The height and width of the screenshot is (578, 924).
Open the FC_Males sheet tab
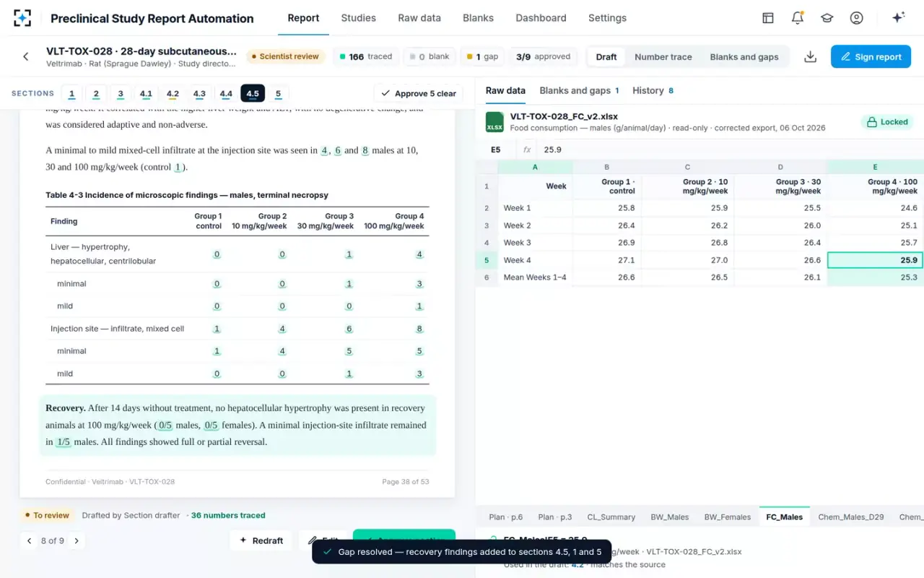point(785,517)
